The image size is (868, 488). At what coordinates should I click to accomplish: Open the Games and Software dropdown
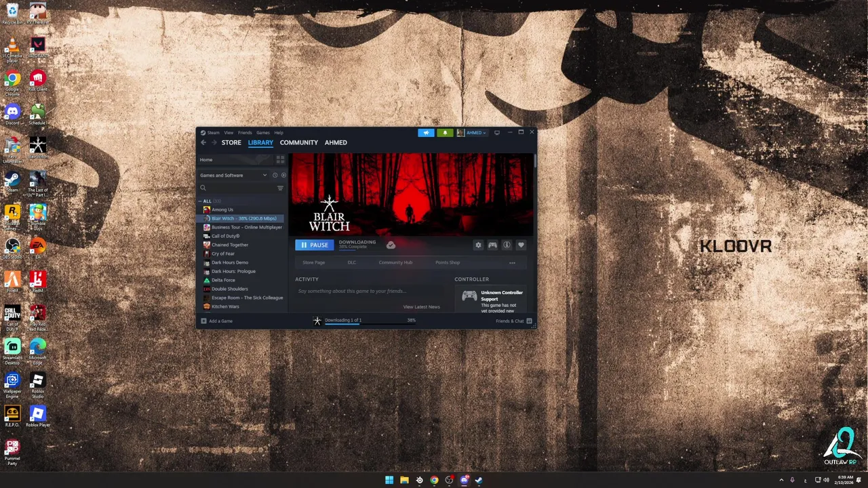(x=233, y=175)
